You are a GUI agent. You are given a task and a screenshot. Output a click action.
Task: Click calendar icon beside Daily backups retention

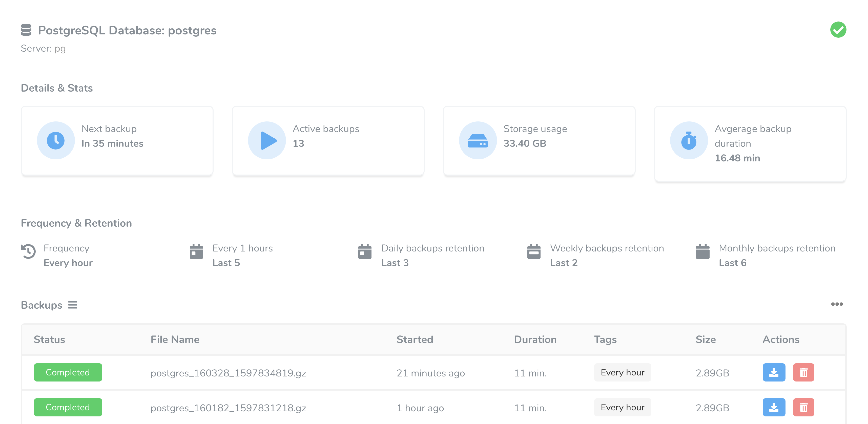coord(365,251)
